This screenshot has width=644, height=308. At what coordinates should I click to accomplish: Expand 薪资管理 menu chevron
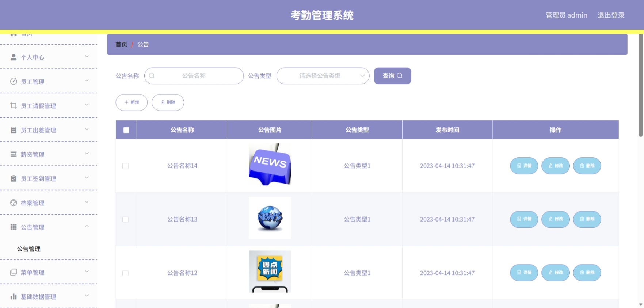click(x=87, y=153)
